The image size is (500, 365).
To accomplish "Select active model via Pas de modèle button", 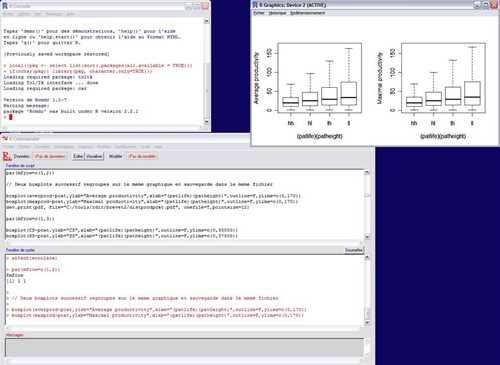I will pyautogui.click(x=142, y=156).
